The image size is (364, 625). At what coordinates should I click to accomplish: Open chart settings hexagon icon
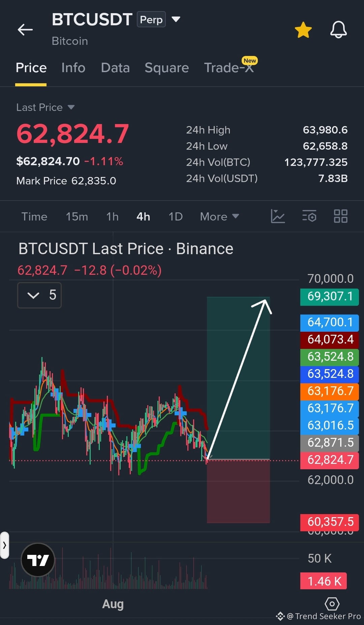332,604
